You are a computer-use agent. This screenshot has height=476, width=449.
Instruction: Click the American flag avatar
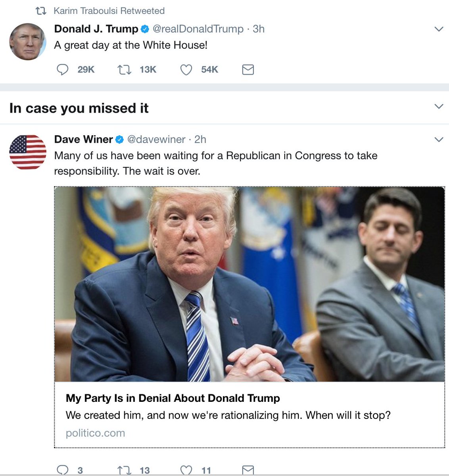coord(28,152)
